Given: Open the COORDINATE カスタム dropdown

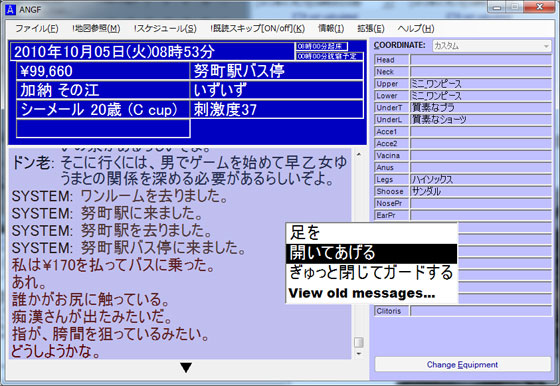Looking at the screenshot, I should [492, 46].
